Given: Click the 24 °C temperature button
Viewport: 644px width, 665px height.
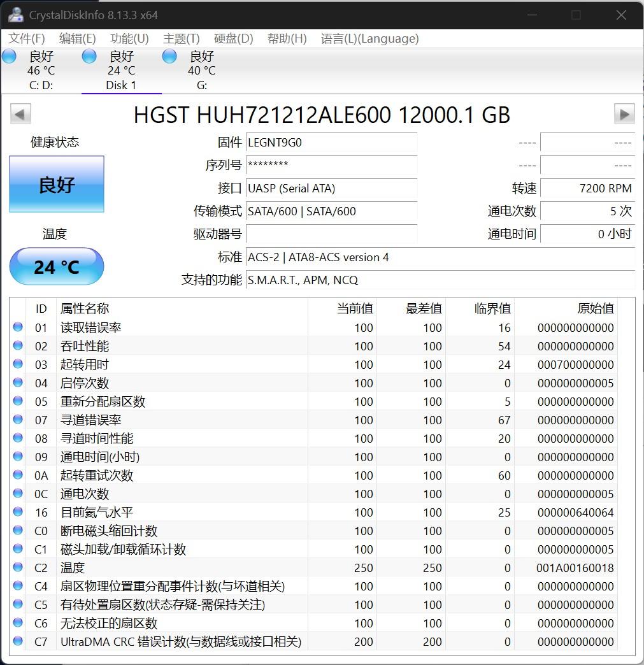Looking at the screenshot, I should [57, 266].
